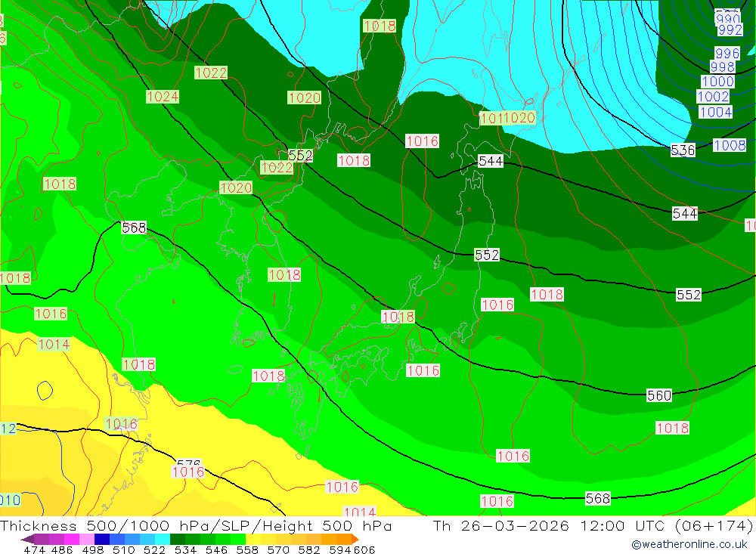Click the legend value '606'
The height and width of the screenshot is (554, 756).
[x=364, y=549]
